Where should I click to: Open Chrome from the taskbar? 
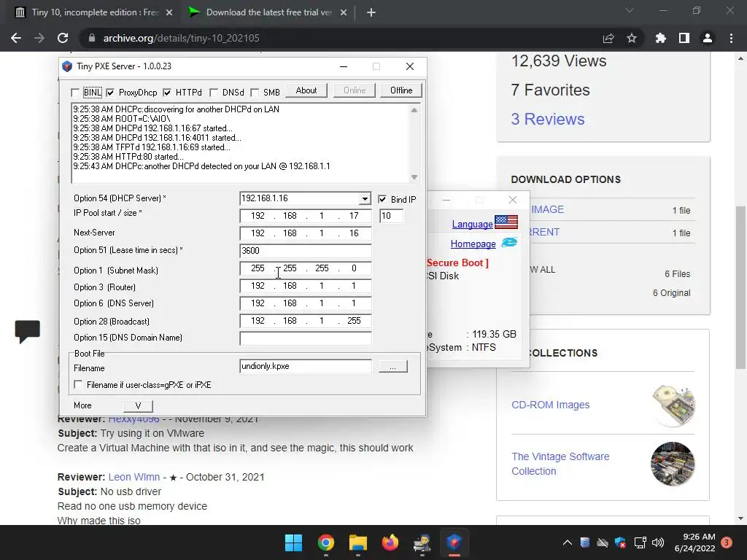coord(326,542)
